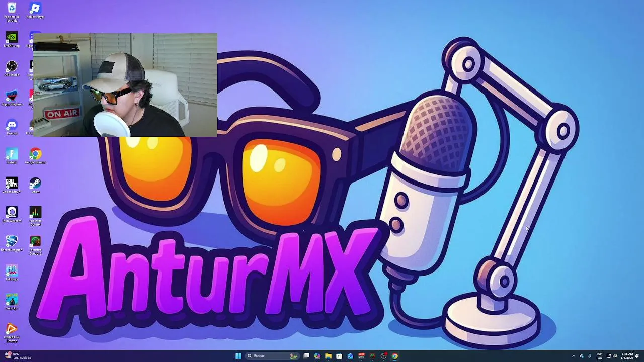Open Task View from the taskbar
This screenshot has height=362, width=644.
click(x=306, y=356)
